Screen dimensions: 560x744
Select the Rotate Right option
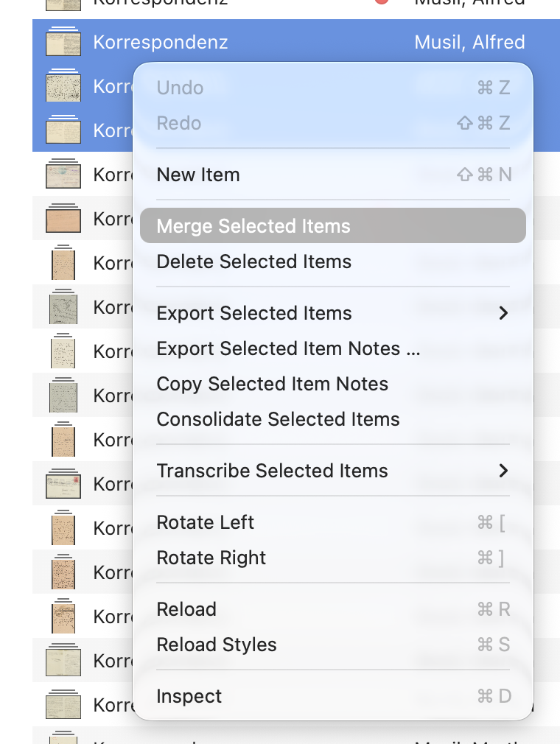click(x=211, y=558)
